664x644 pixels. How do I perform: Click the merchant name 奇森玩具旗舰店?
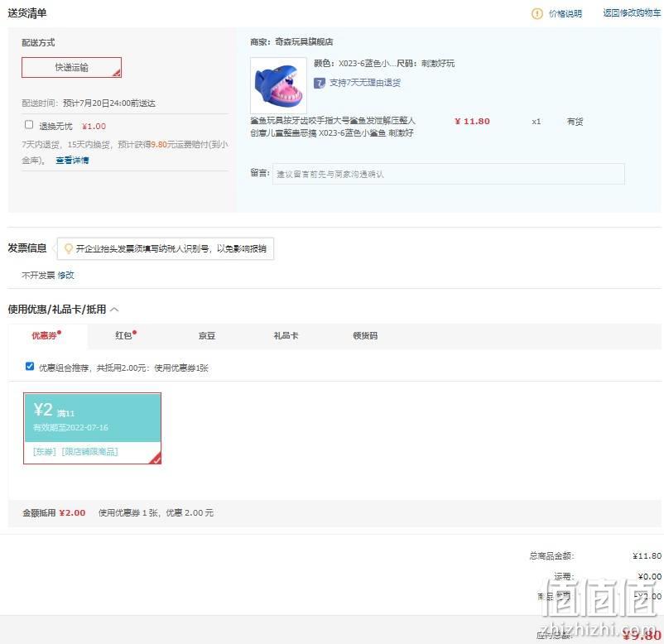[x=304, y=42]
